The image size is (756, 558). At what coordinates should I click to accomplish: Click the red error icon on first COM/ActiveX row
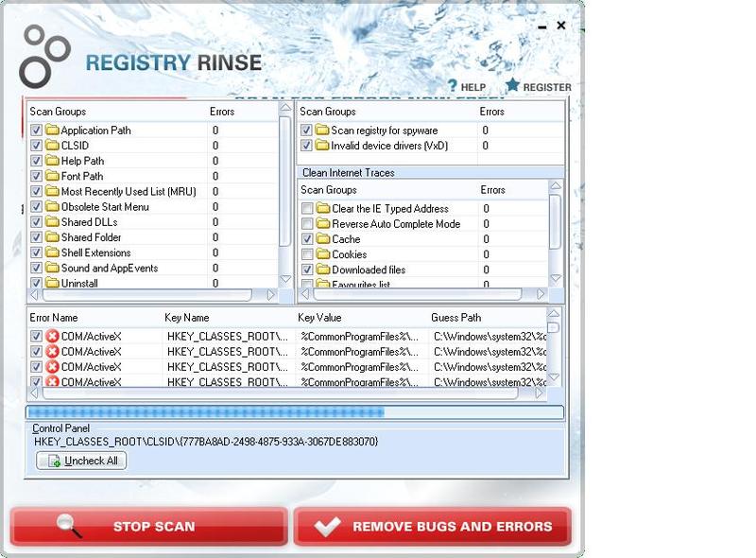click(x=52, y=337)
